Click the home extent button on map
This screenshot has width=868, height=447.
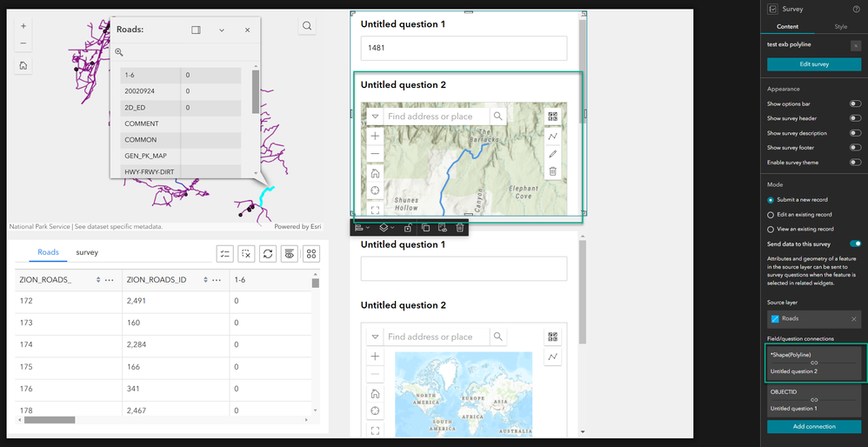point(23,65)
